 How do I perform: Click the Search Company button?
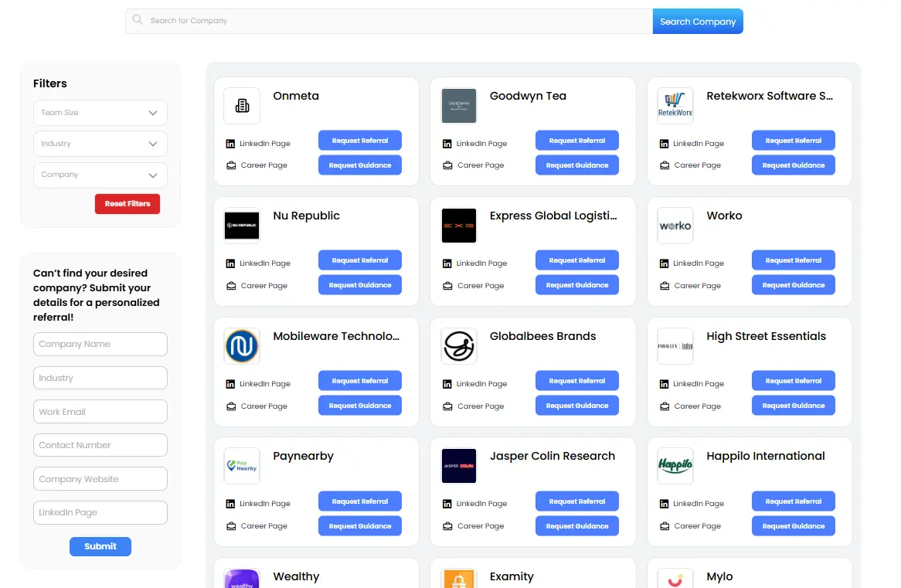[x=698, y=21]
